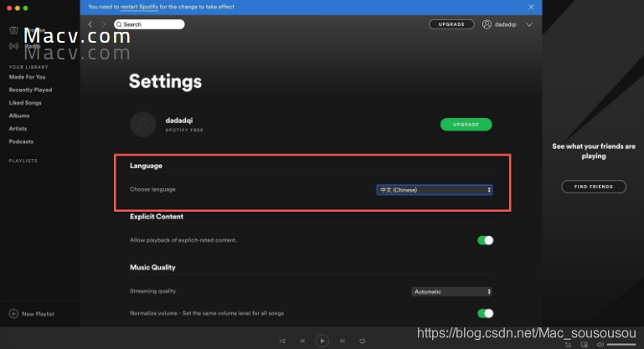Go forward with the right arrow

[104, 24]
